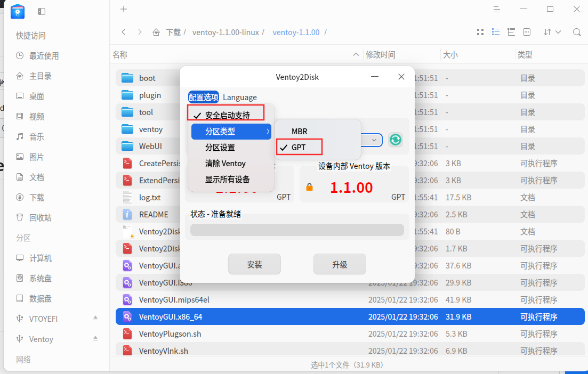
Task: Minimize the Ventoy2Disk dialog
Action: [375, 76]
